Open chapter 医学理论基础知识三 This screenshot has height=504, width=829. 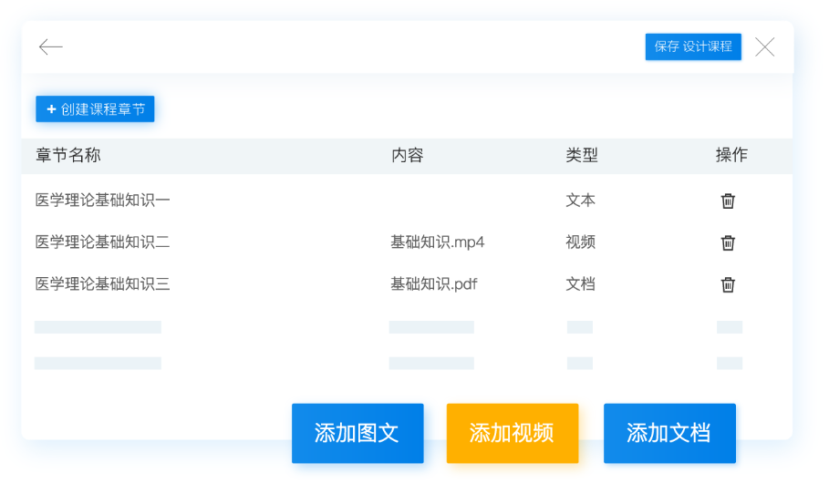click(x=102, y=284)
